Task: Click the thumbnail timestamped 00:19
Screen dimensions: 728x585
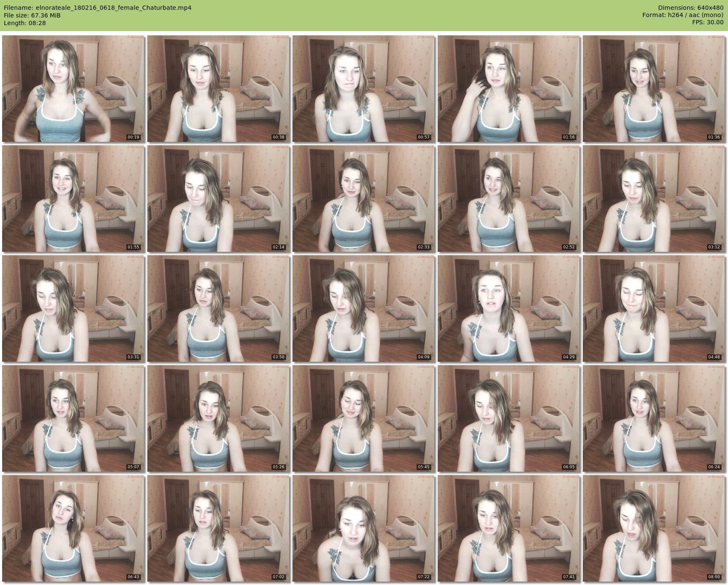Action: click(73, 89)
